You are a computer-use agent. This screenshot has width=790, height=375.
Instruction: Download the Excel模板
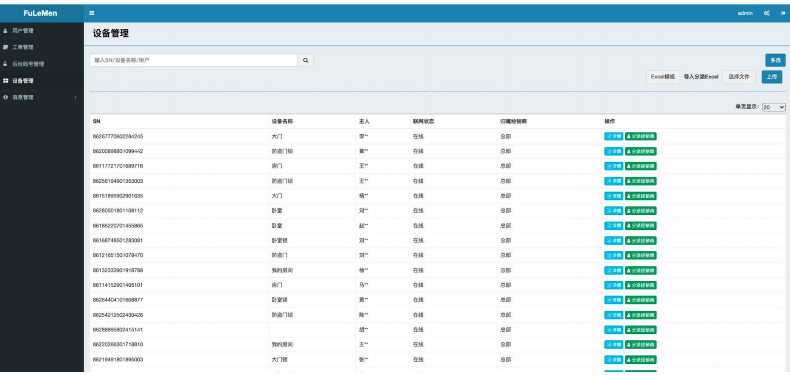point(663,77)
